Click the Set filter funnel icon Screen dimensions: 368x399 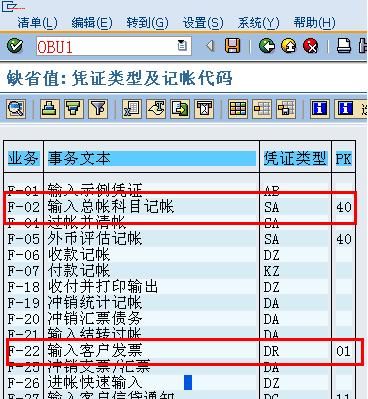tap(98, 109)
